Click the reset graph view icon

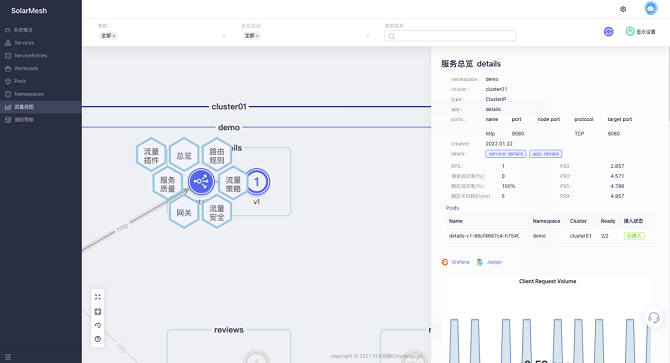click(98, 325)
